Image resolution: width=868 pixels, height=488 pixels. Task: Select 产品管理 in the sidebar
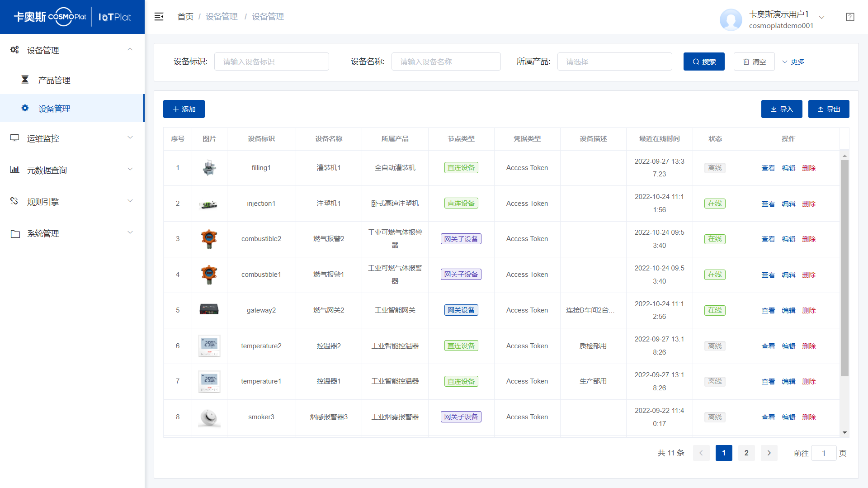pyautogui.click(x=72, y=80)
